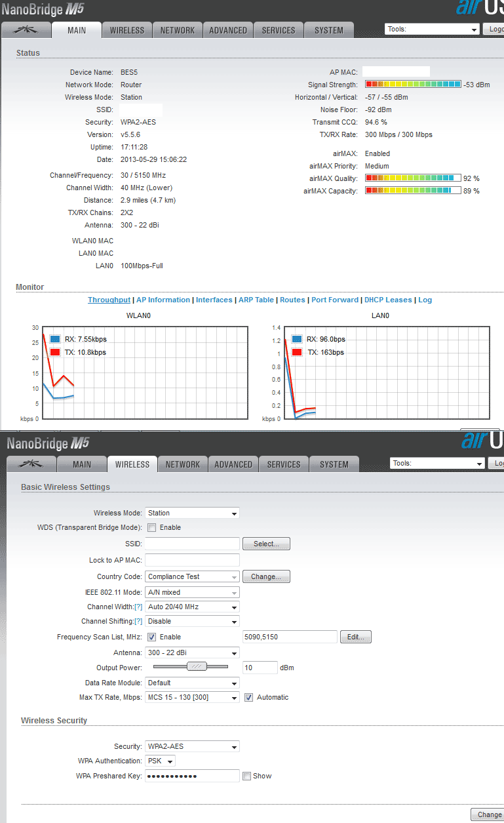Open the Ubiquiti logo tab in bottom panel
The image size is (504, 823).
[31, 464]
